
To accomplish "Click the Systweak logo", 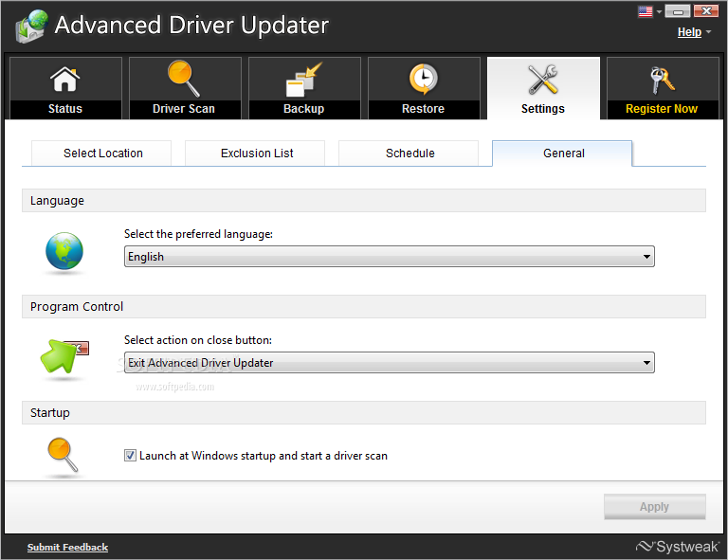I will pos(677,547).
